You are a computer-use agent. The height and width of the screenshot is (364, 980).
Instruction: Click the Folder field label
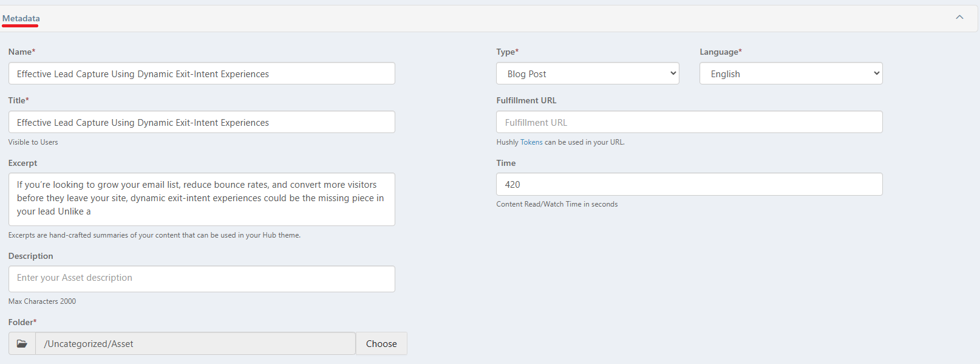tap(22, 322)
